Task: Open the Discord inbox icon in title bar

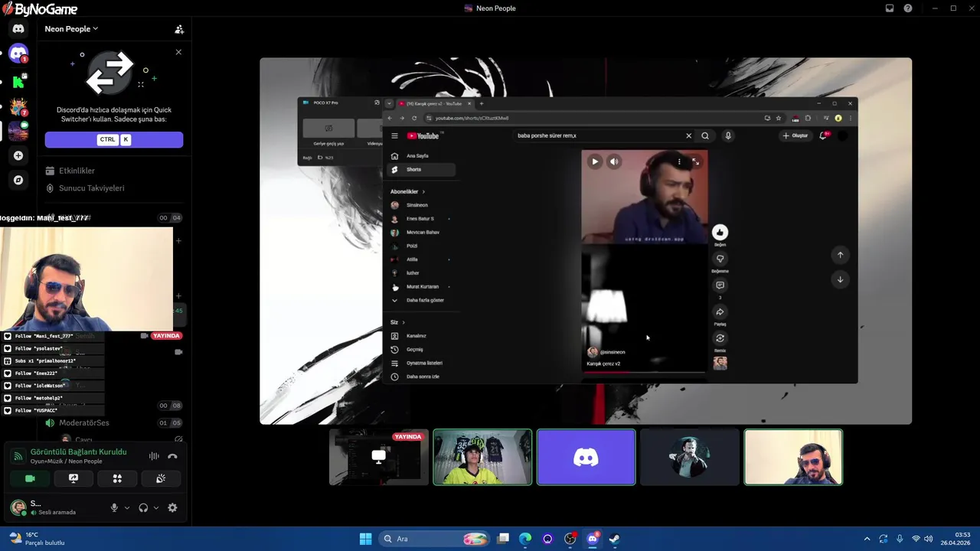Action: coord(890,8)
